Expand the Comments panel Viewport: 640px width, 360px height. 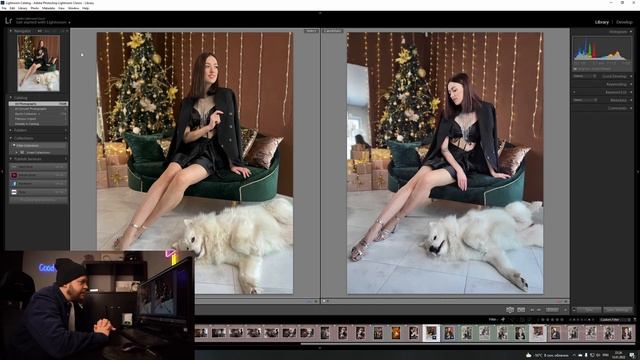tap(631, 108)
